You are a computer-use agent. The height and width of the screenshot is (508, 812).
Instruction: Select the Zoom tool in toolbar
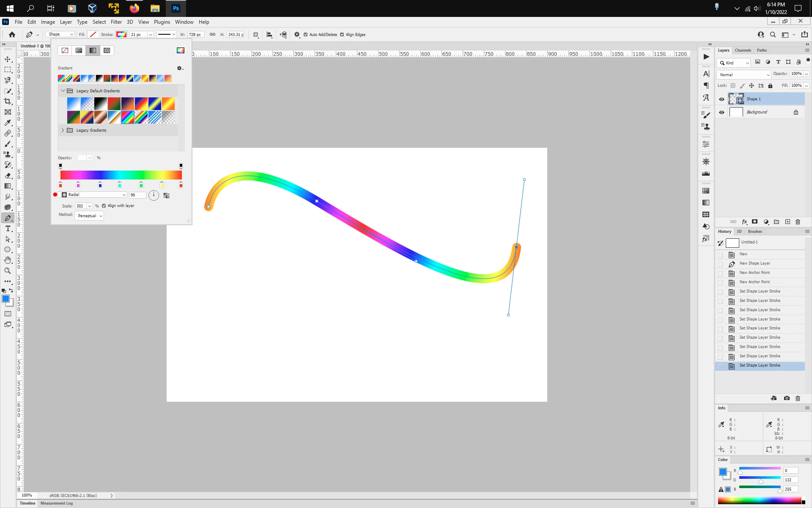8,271
